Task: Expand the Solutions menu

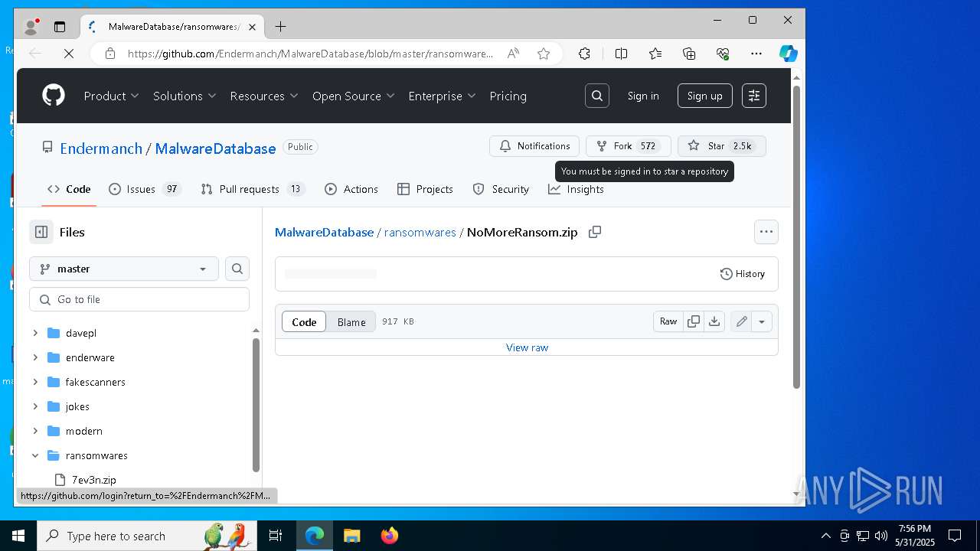Action: [185, 96]
